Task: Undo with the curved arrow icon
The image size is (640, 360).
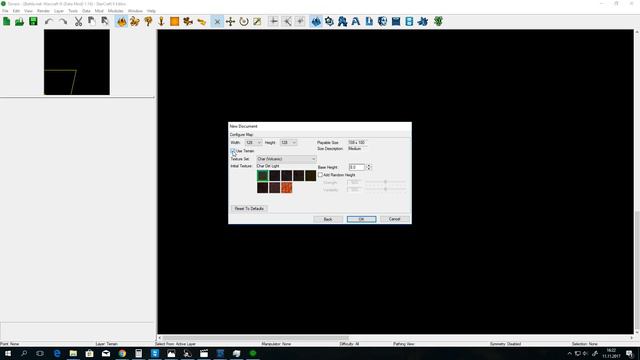Action: point(49,22)
